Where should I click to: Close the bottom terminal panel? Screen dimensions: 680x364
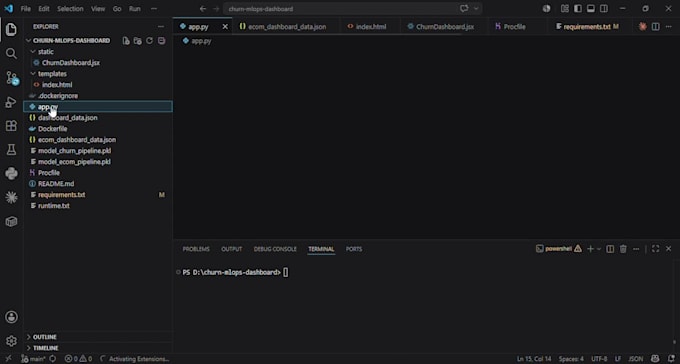point(668,249)
